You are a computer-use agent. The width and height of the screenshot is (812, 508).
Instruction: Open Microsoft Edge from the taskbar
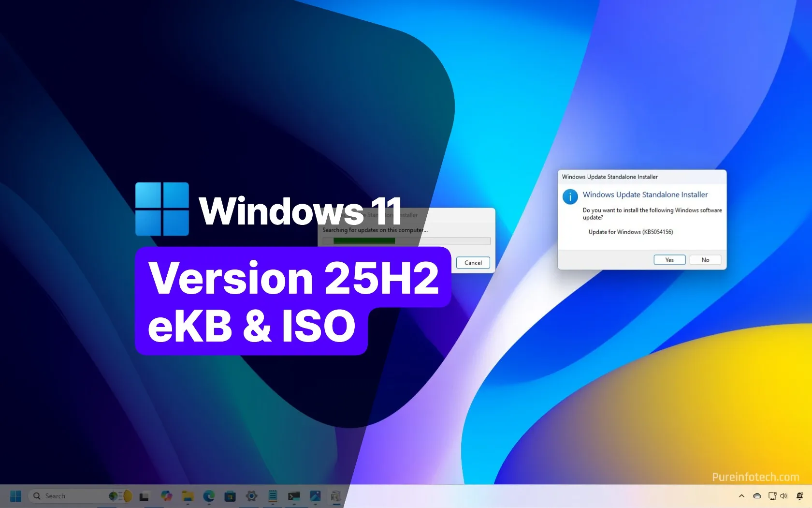coord(208,496)
